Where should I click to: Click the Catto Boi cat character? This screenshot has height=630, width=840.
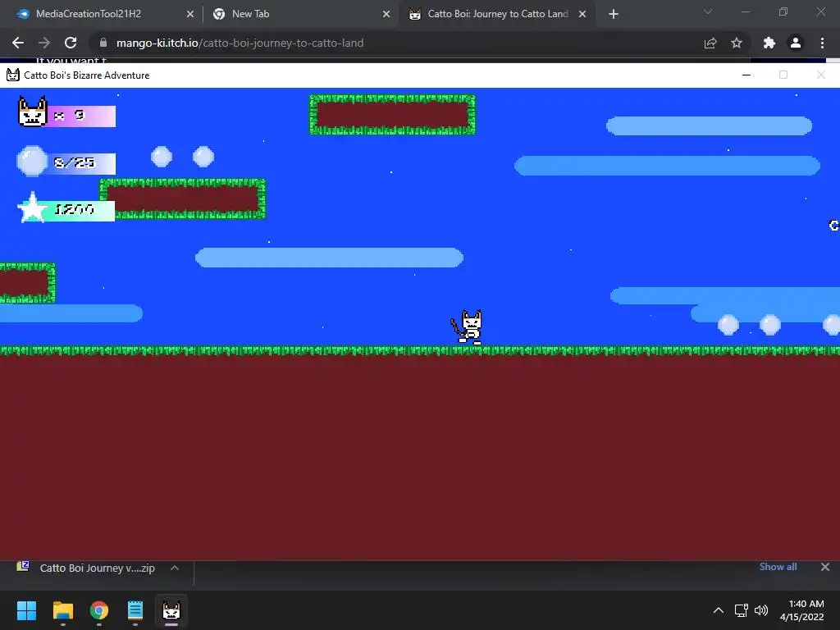tap(467, 326)
